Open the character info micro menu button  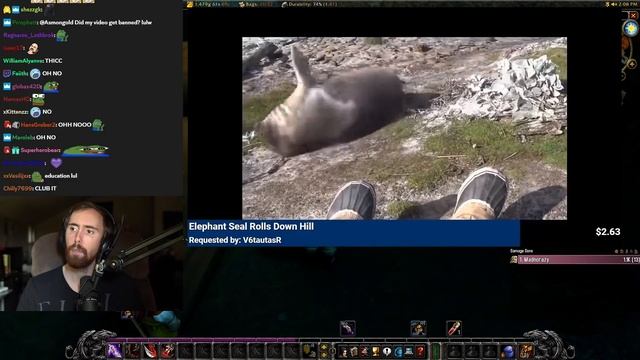(343, 351)
